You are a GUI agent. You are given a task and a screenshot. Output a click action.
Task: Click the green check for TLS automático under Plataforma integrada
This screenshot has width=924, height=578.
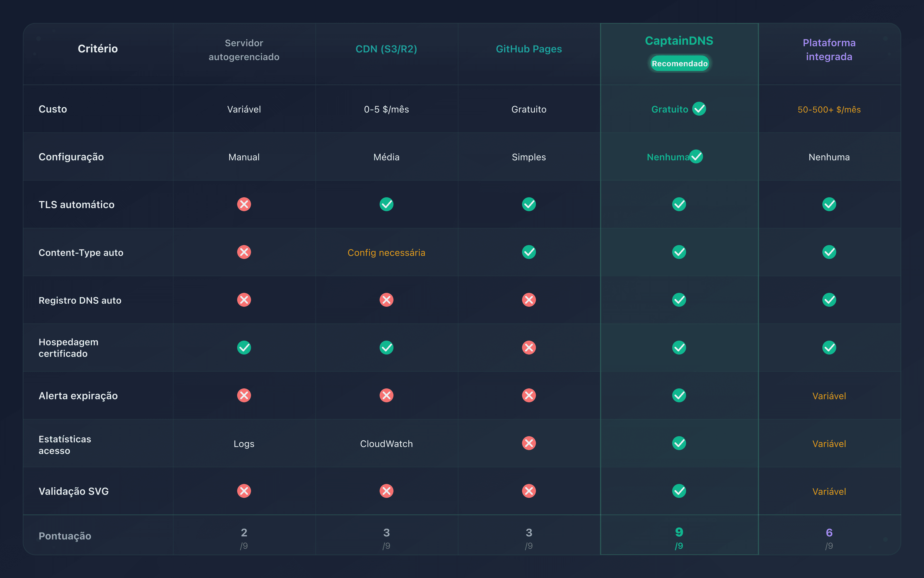tap(829, 204)
